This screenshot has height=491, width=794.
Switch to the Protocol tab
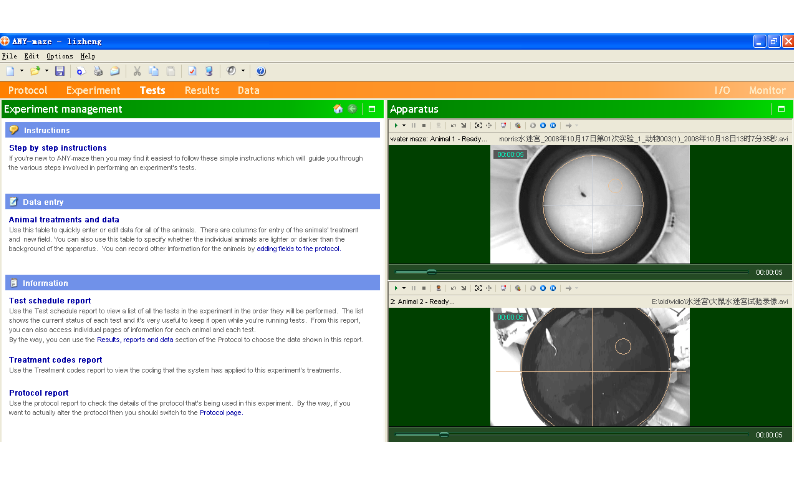(27, 90)
